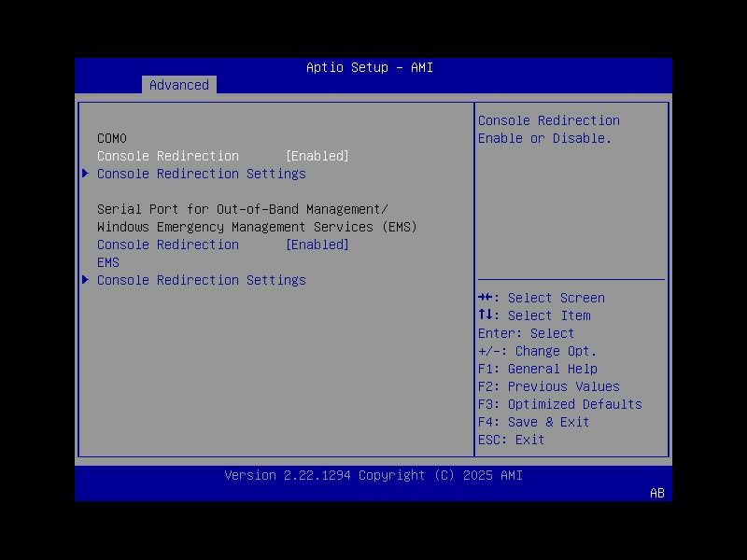Click F3: Optimized Defaults option
The height and width of the screenshot is (560, 747).
click(x=557, y=404)
